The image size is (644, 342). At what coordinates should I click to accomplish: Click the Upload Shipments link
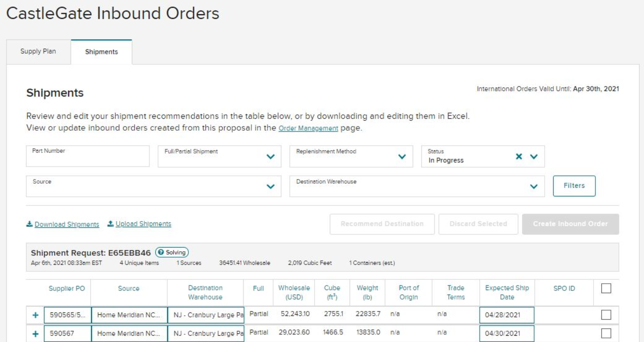143,224
